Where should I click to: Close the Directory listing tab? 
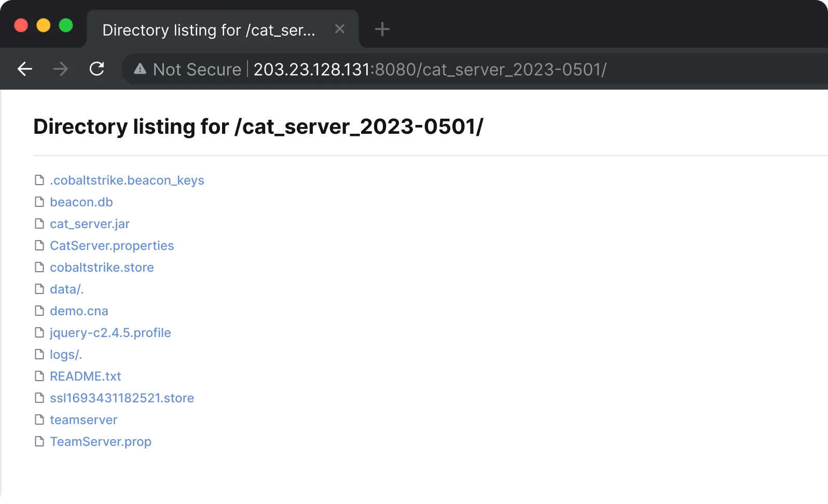click(340, 29)
